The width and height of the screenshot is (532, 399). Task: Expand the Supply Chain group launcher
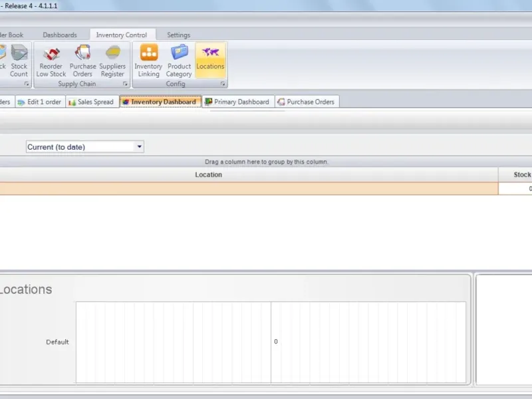coord(125,84)
